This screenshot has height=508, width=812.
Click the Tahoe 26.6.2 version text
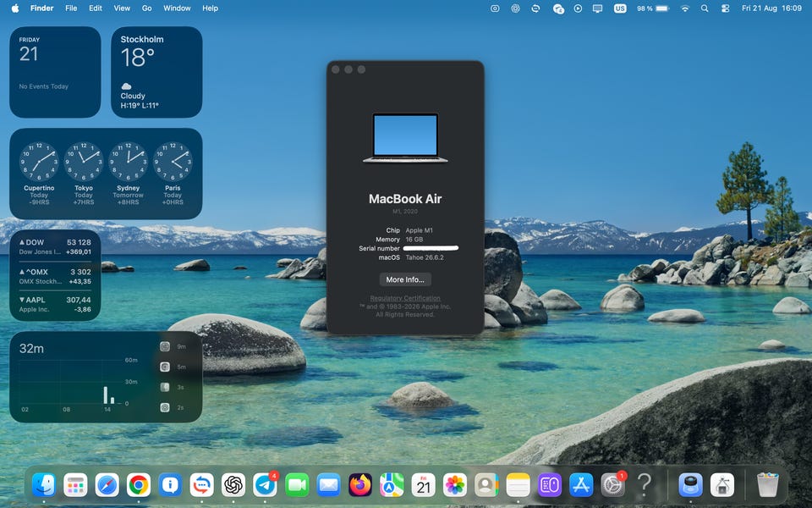[x=425, y=257]
